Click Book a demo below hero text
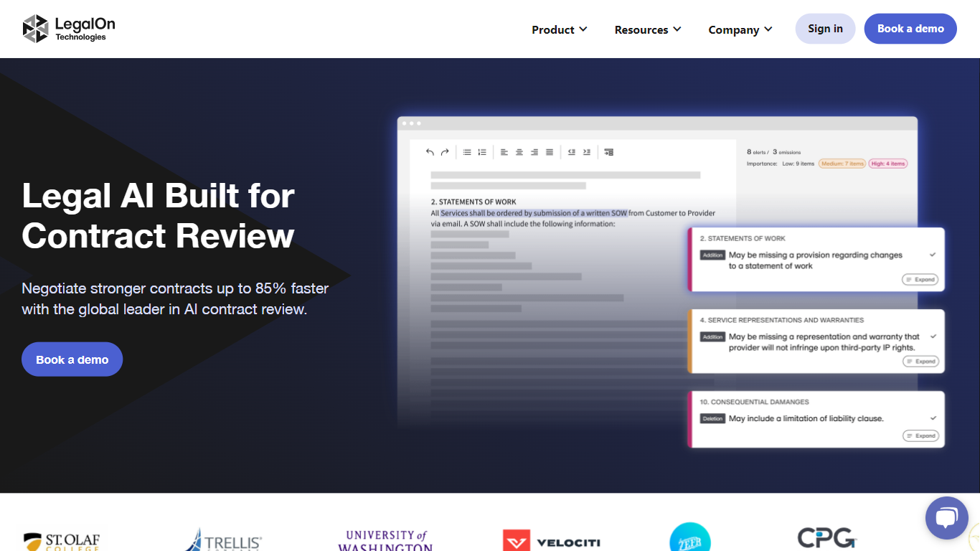Screen dimensions: 980x551 (72, 359)
